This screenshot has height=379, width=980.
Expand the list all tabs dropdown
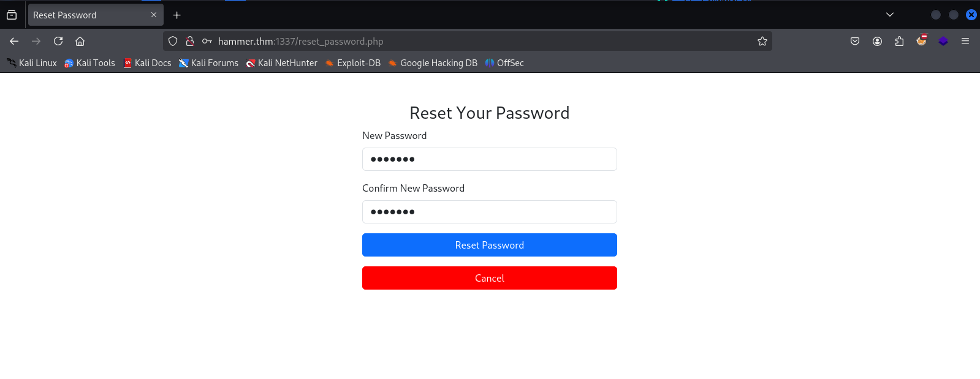coord(890,15)
